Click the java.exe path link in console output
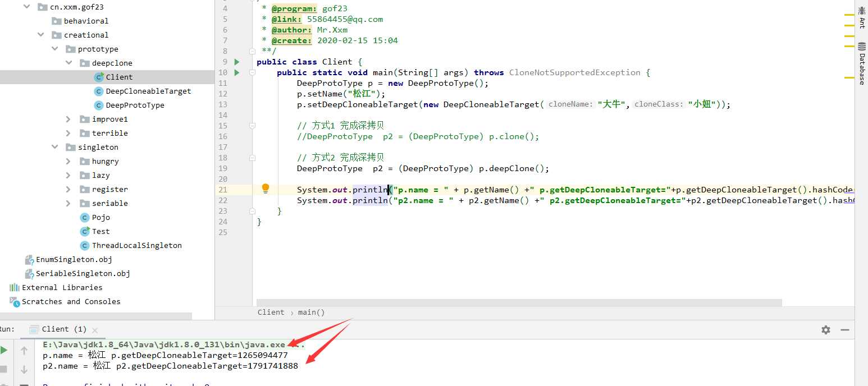This screenshot has width=868, height=386. click(x=163, y=344)
